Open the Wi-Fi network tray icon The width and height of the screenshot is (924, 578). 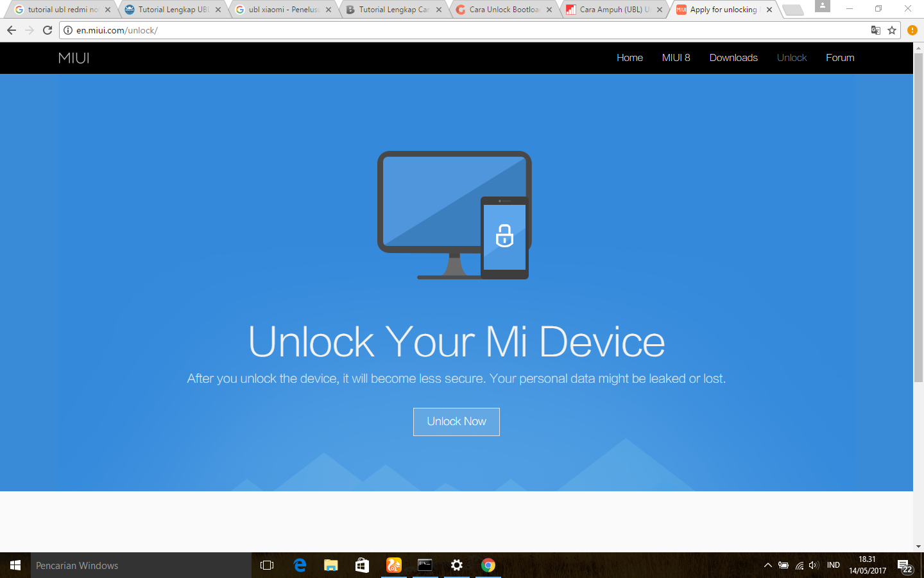pyautogui.click(x=800, y=565)
